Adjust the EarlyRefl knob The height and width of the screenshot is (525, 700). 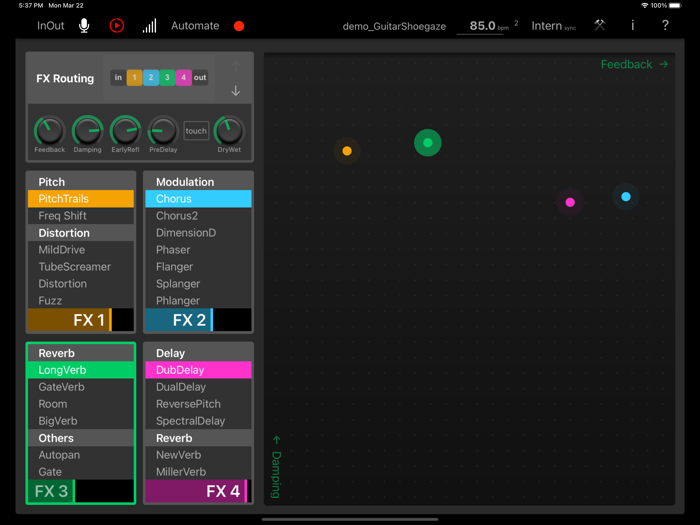[125, 131]
